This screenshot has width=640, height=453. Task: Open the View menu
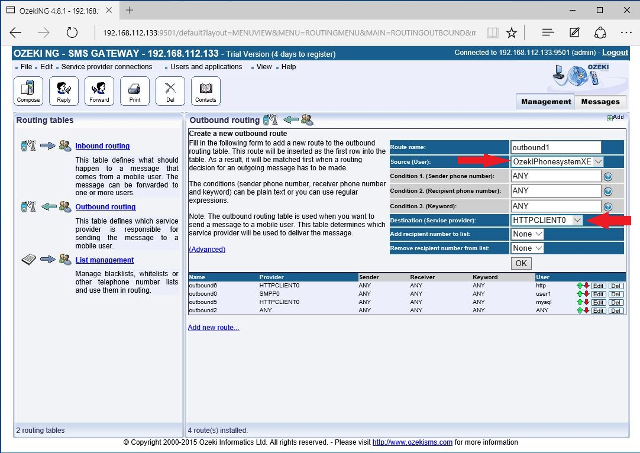pos(264,67)
